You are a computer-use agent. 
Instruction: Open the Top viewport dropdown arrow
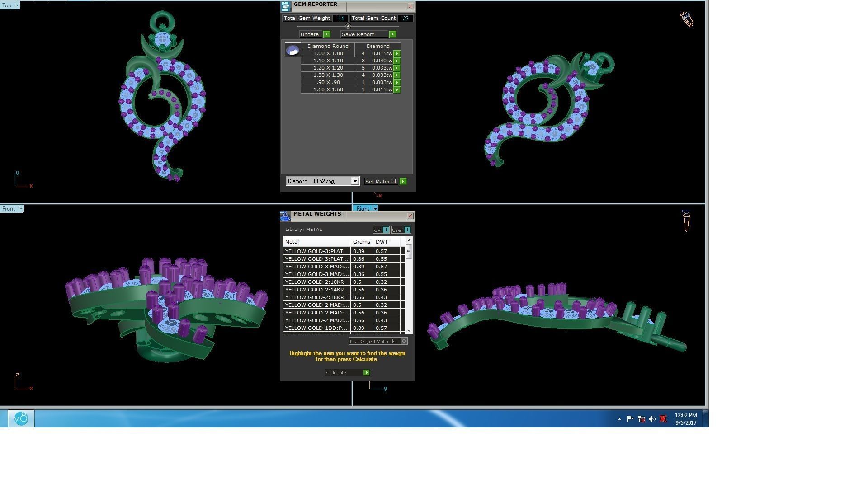coord(17,5)
